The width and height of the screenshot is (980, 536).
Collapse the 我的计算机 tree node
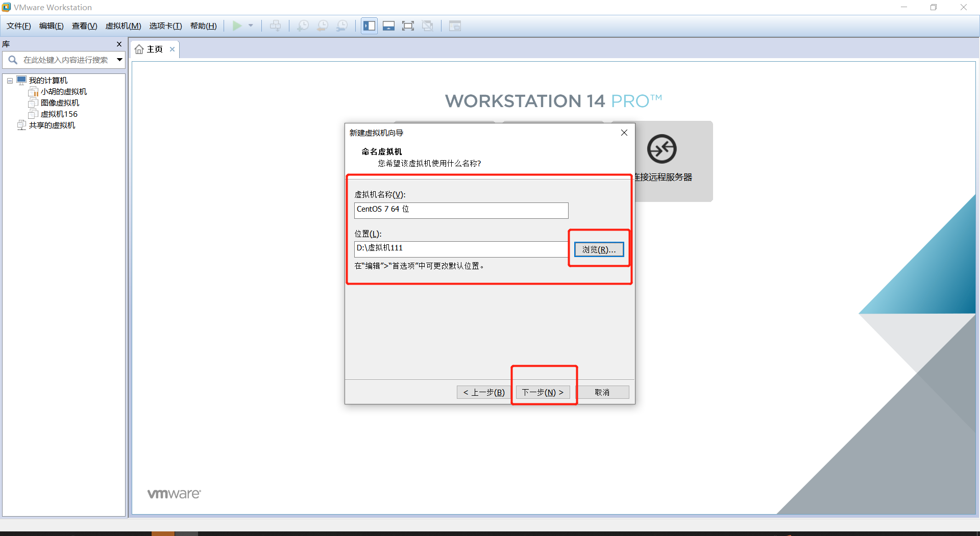point(10,81)
